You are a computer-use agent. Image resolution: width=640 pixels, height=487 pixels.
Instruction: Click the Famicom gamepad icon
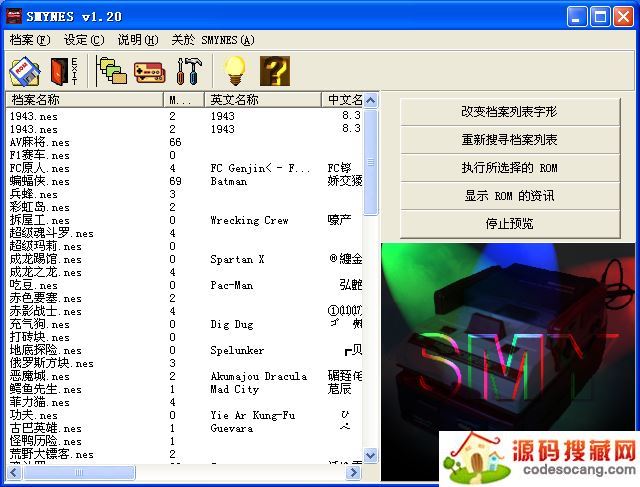[x=149, y=71]
